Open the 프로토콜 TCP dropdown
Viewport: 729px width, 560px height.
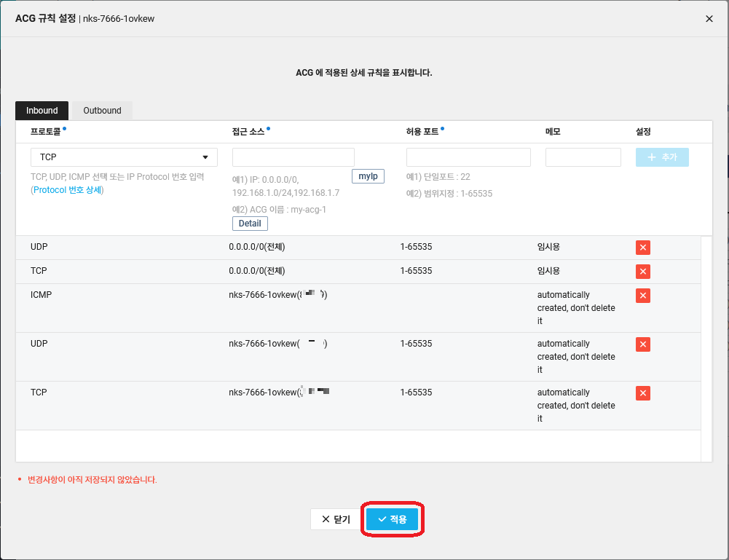pyautogui.click(x=124, y=157)
